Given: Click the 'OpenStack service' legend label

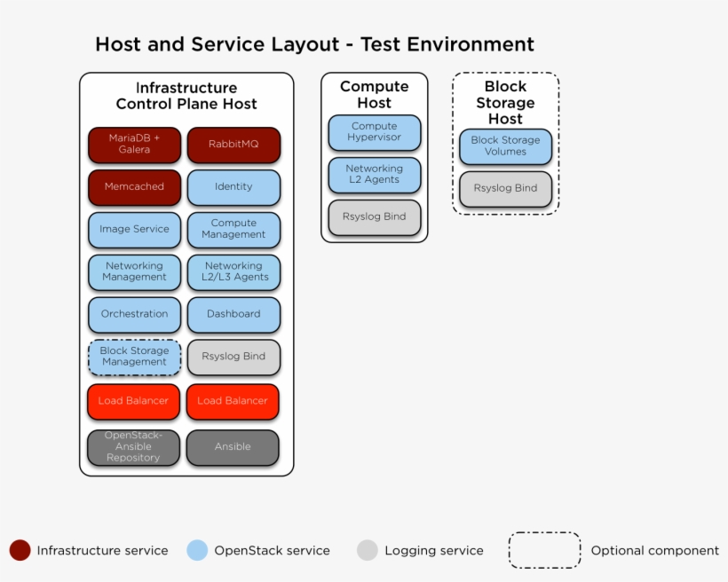Looking at the screenshot, I should tap(272, 550).
